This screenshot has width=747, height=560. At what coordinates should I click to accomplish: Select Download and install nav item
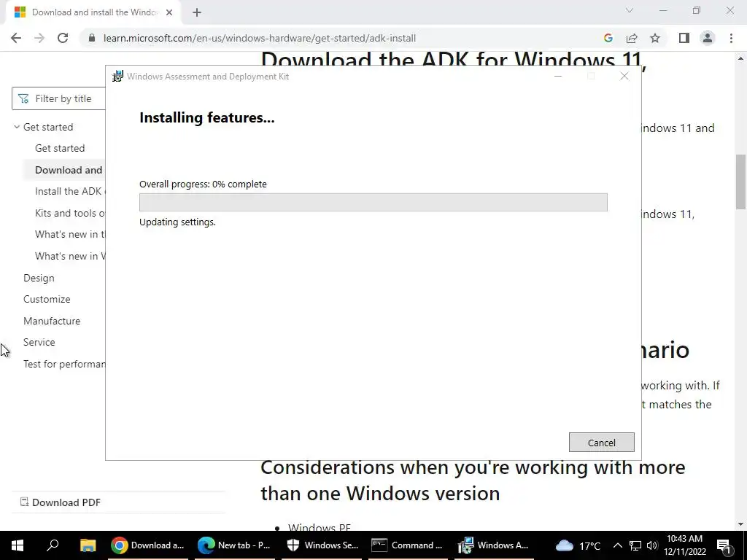pos(69,170)
